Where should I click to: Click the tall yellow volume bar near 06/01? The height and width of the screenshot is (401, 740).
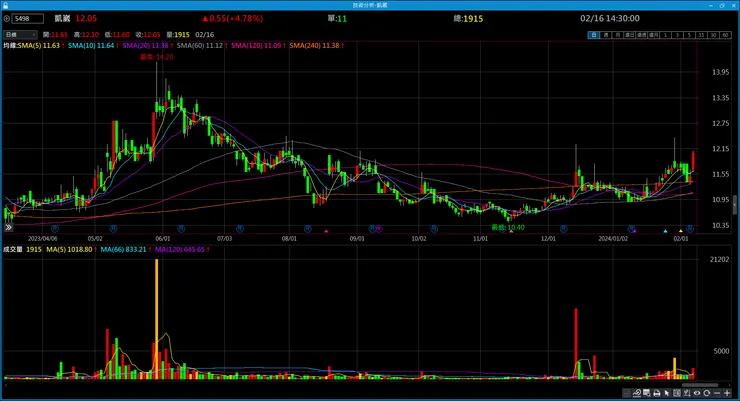pyautogui.click(x=157, y=319)
